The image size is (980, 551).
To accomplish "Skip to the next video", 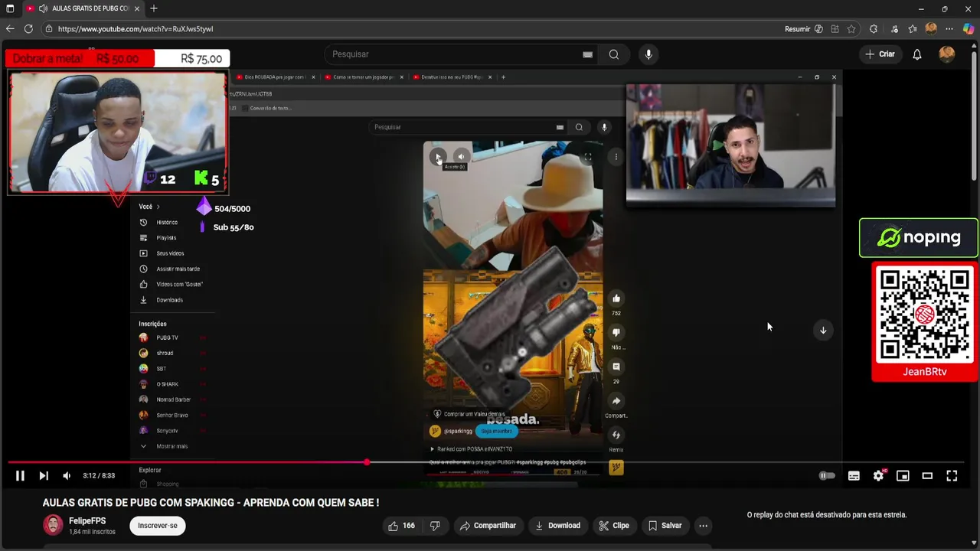I will (44, 475).
